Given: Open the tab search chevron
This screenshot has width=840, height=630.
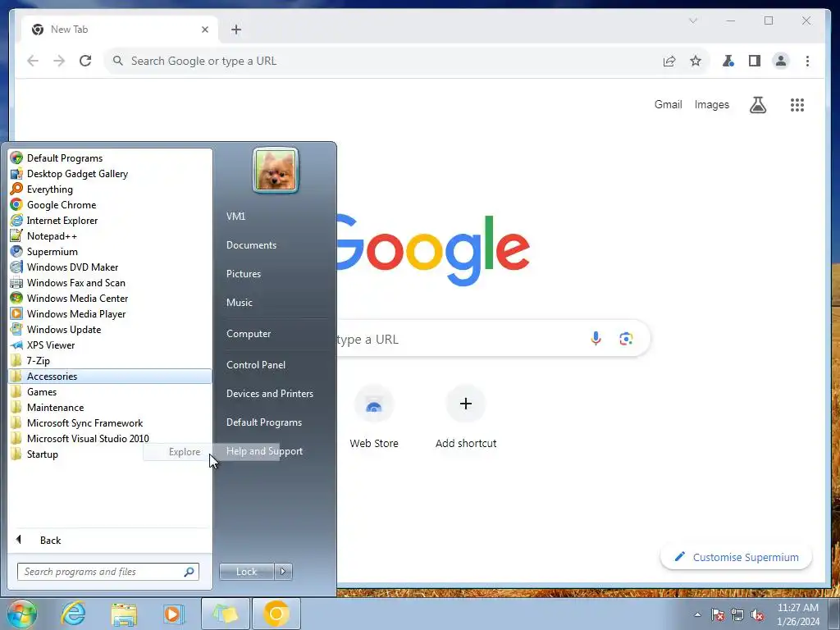Looking at the screenshot, I should (692, 21).
